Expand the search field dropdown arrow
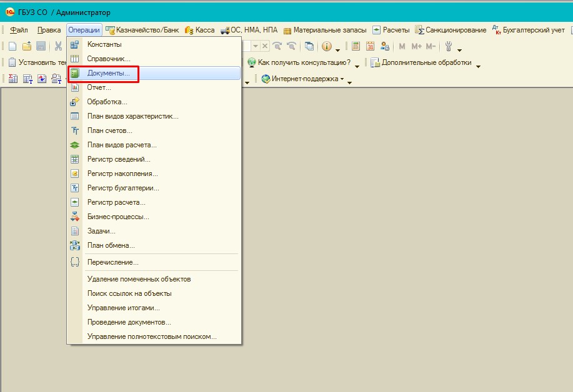The height and width of the screenshot is (392, 573). coord(256,46)
